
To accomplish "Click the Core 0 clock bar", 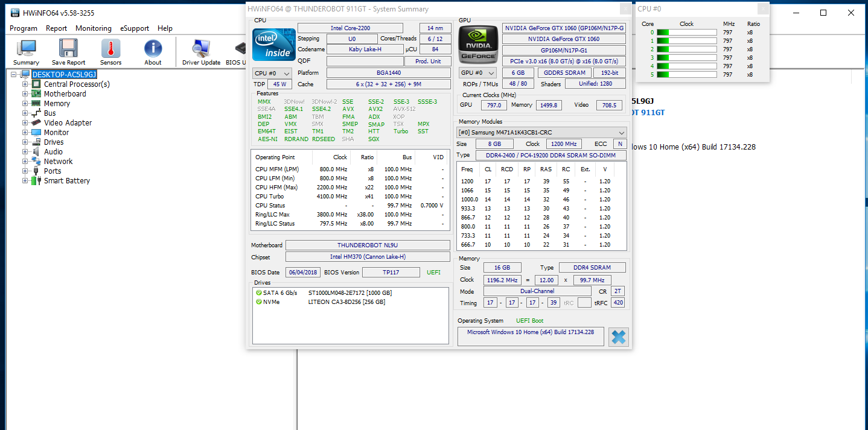I will click(686, 33).
